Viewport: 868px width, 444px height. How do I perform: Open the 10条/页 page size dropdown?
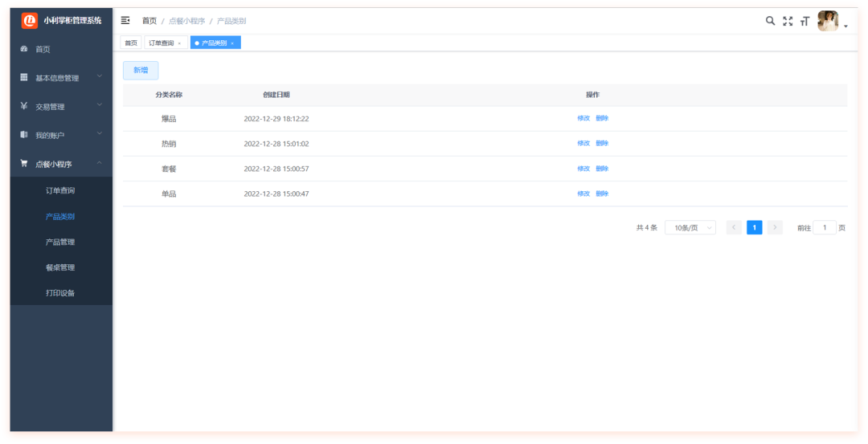click(x=690, y=228)
